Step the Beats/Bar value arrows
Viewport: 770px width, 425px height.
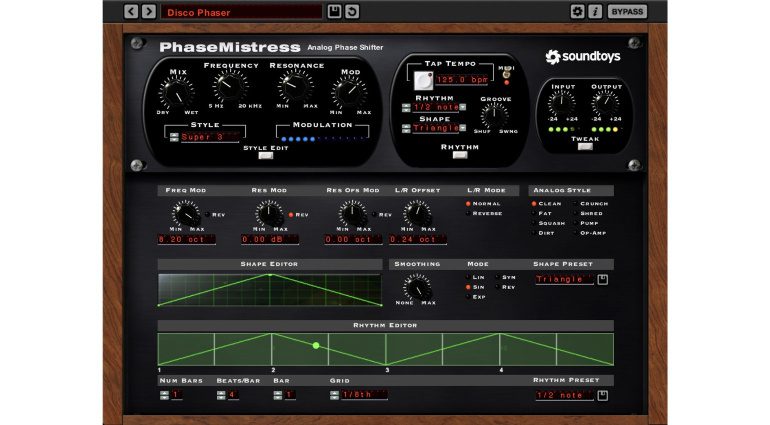coord(221,395)
